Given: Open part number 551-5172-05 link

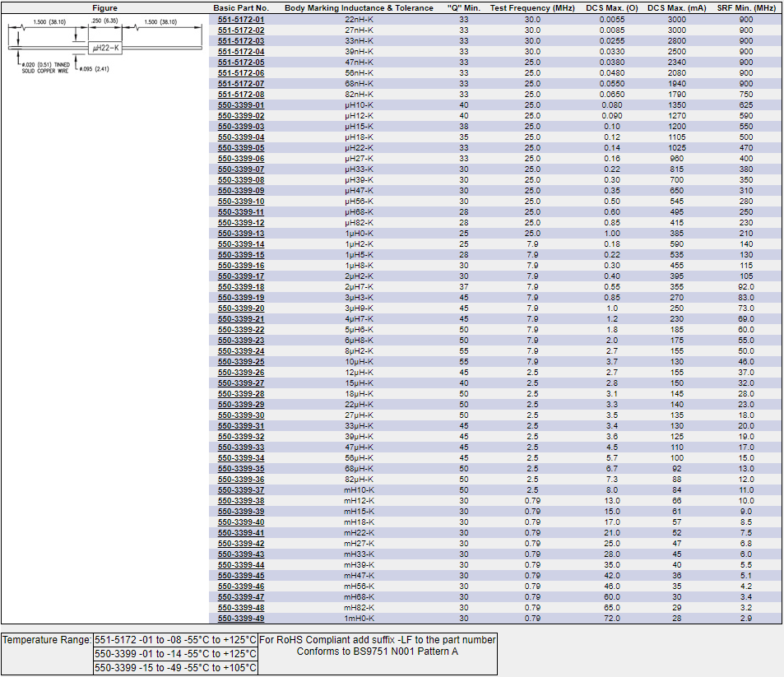Looking at the screenshot, I should pos(241,62).
